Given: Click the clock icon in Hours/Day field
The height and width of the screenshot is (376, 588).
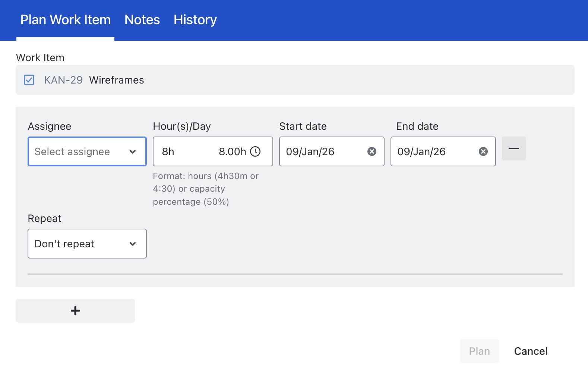Looking at the screenshot, I should coord(255,151).
